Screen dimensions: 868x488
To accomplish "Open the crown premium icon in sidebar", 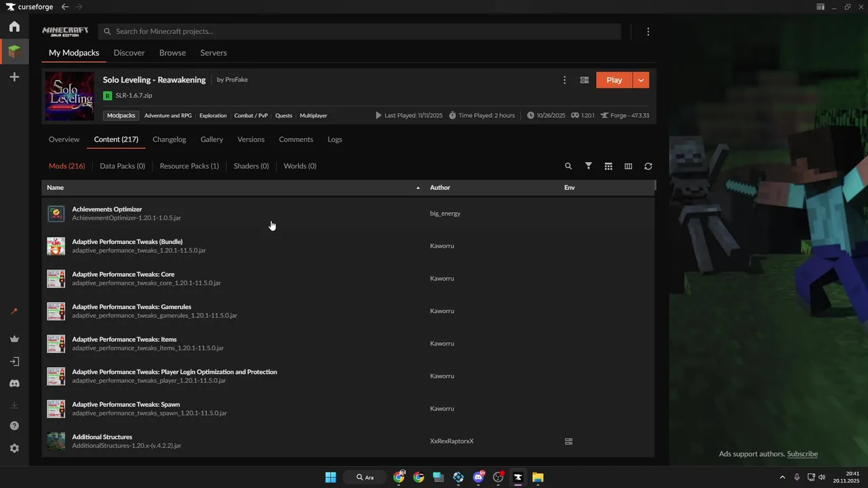I will click(14, 339).
